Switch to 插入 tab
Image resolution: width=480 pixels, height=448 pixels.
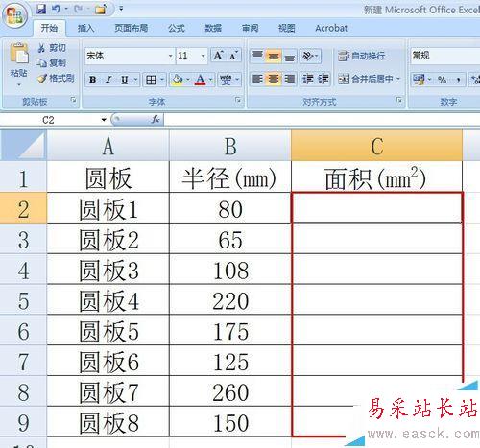coord(85,28)
